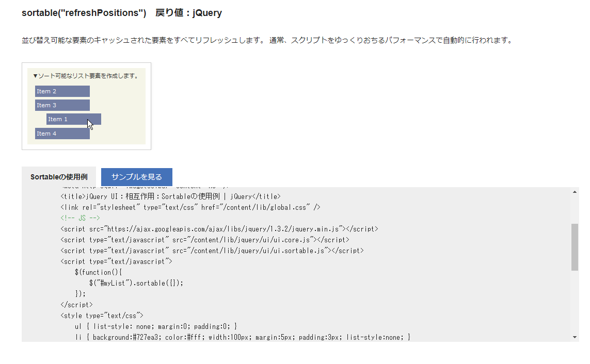Click the jquery.min.js script source line
The height and width of the screenshot is (364, 590).
coord(219,229)
